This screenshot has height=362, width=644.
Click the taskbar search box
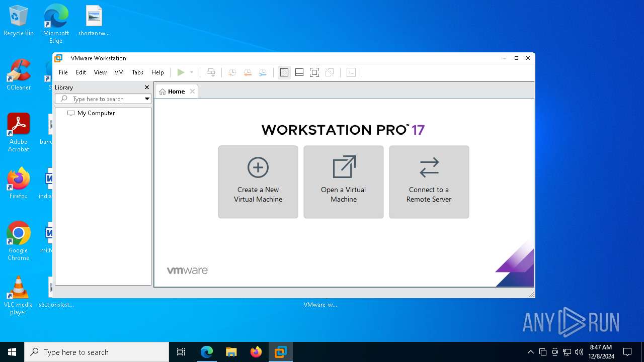(x=97, y=352)
